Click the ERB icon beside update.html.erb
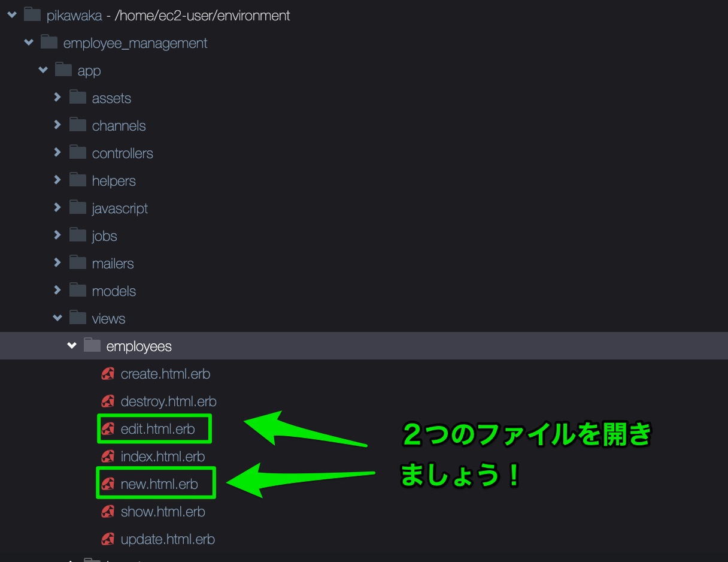 click(108, 539)
